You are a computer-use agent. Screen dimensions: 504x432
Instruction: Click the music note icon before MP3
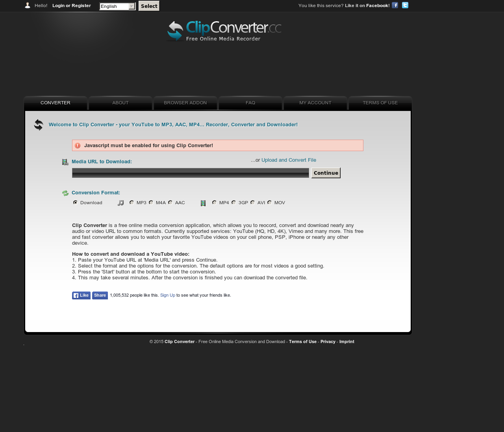(121, 203)
